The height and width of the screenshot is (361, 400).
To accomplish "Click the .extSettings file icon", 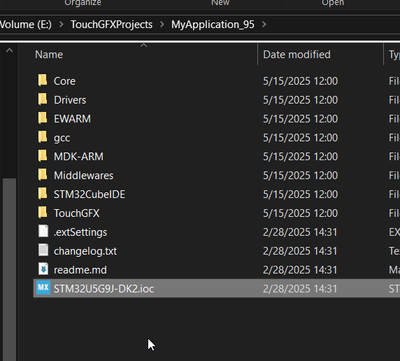I will pos(43,232).
